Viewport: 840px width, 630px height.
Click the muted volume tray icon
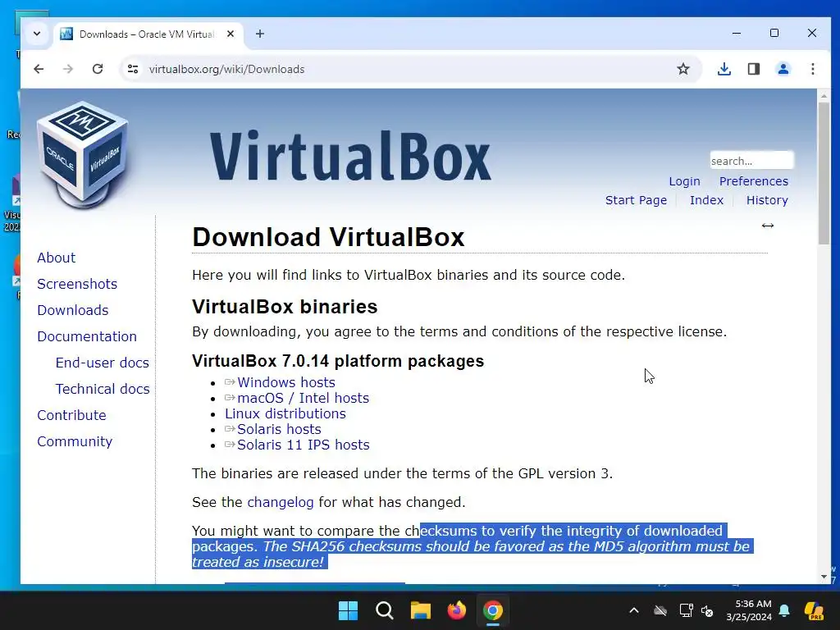(x=707, y=610)
